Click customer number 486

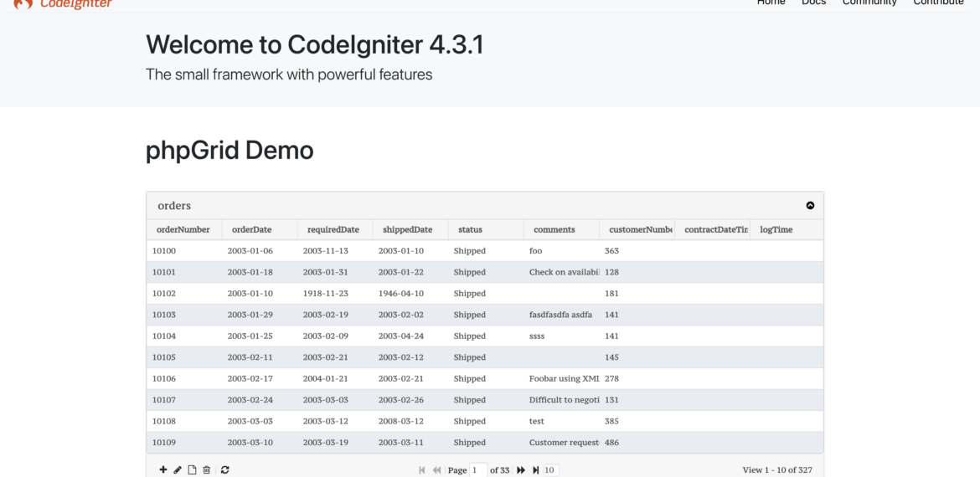[612, 442]
